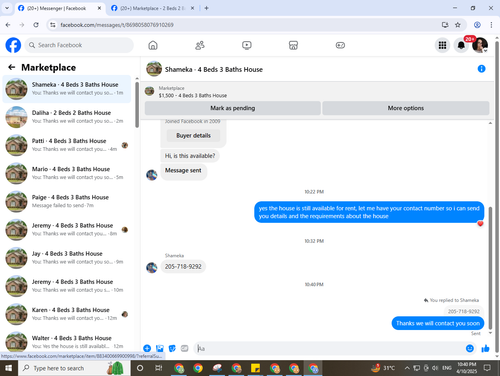Go back using Marketplace back arrow
The image size is (500, 376).
[12, 67]
